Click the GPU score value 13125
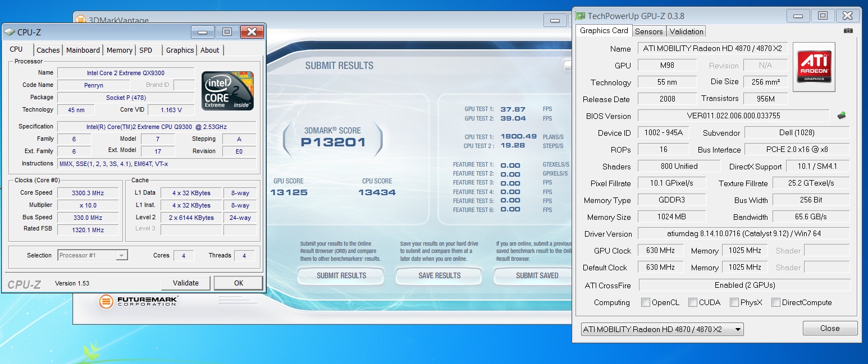Viewport: 868px width, 364px height. [x=289, y=192]
